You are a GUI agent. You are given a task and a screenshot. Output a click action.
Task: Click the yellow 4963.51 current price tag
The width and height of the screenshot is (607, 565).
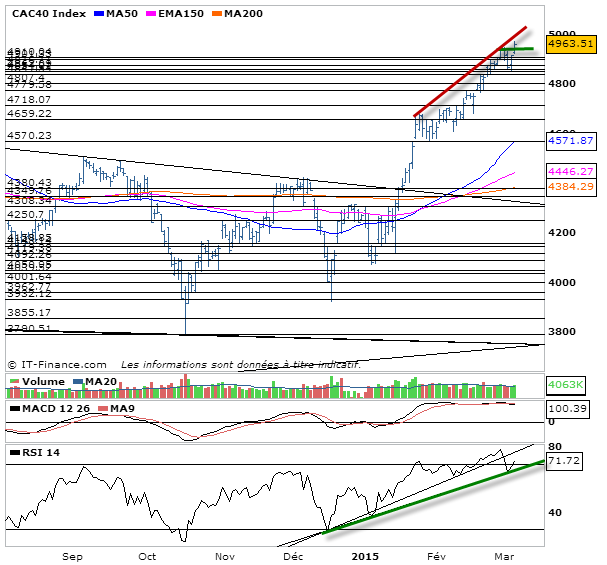(x=571, y=43)
